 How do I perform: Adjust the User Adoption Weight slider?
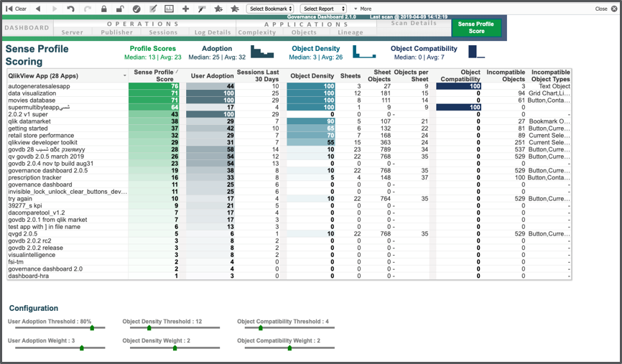click(x=82, y=347)
